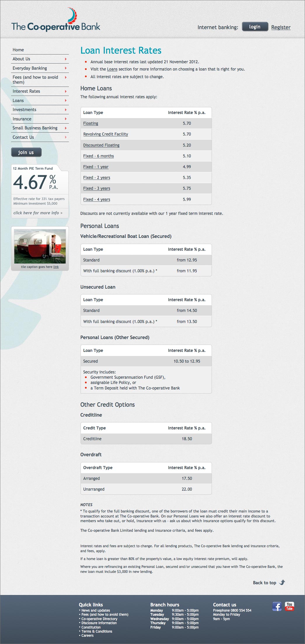Expand the Loans sidebar arrow
Viewport: 305px width, 644px height.
tap(66, 101)
